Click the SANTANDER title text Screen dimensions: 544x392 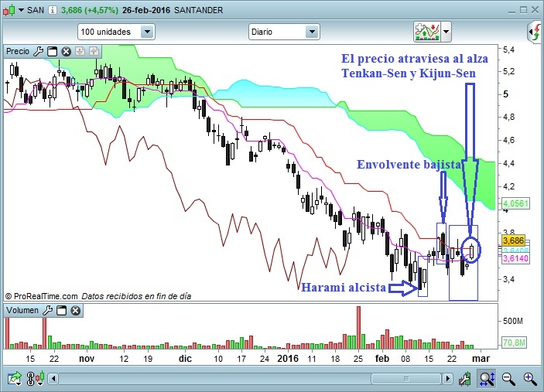tap(198, 10)
